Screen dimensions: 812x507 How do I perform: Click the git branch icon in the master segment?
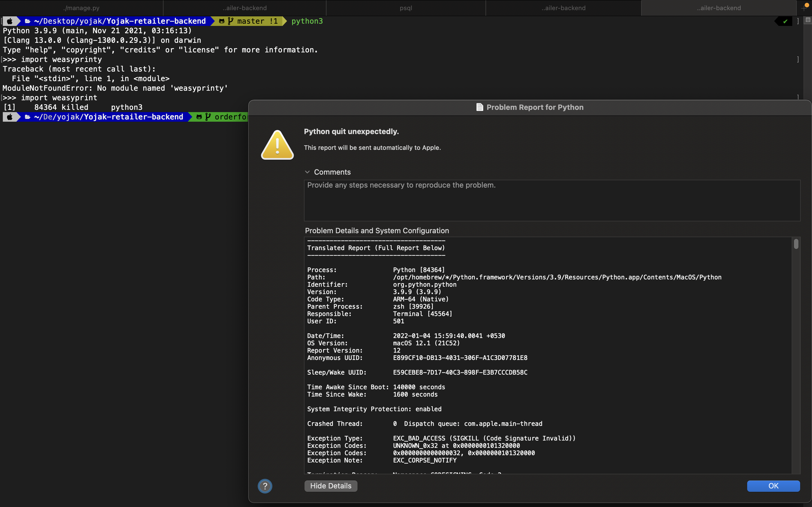point(231,21)
